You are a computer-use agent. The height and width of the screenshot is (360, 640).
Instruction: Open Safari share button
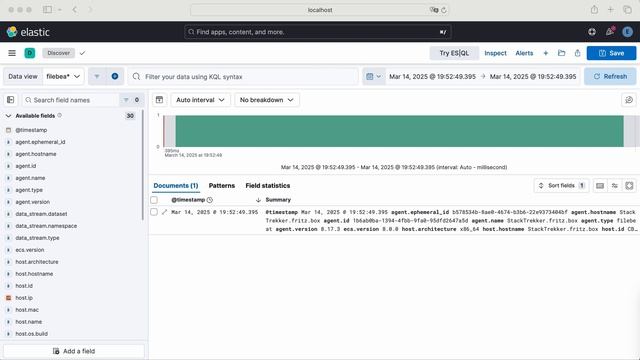[x=594, y=9]
